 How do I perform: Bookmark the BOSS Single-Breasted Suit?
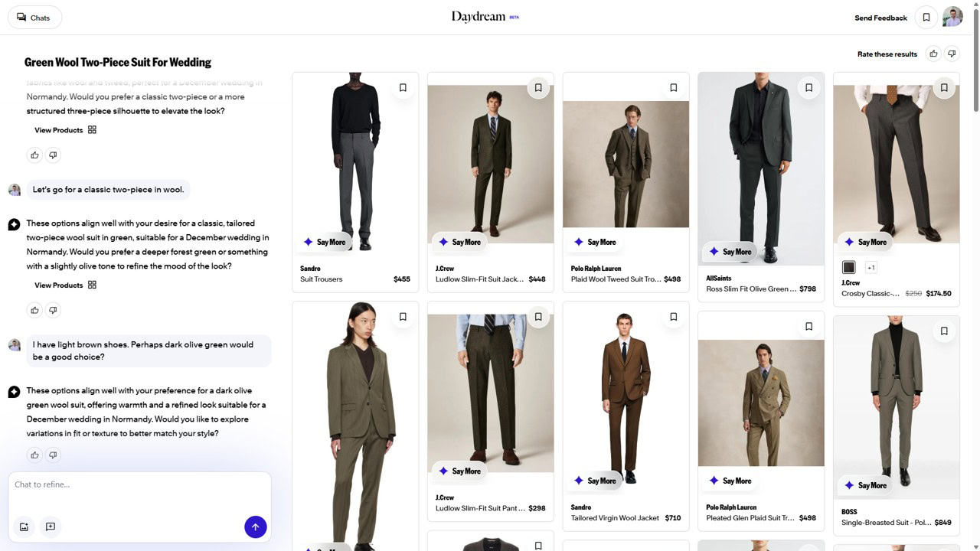click(x=943, y=331)
